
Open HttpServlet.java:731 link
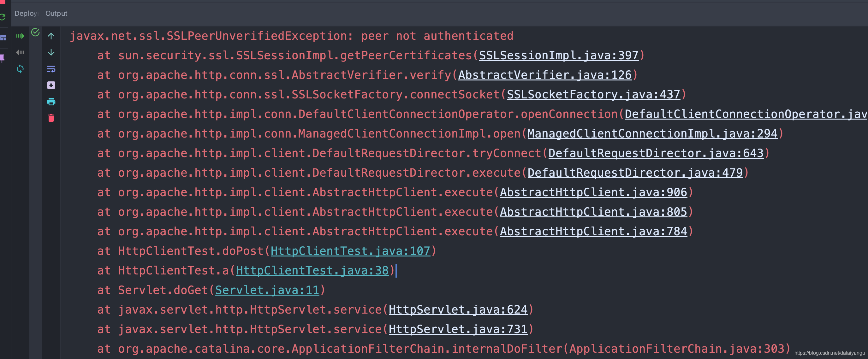[458, 329]
